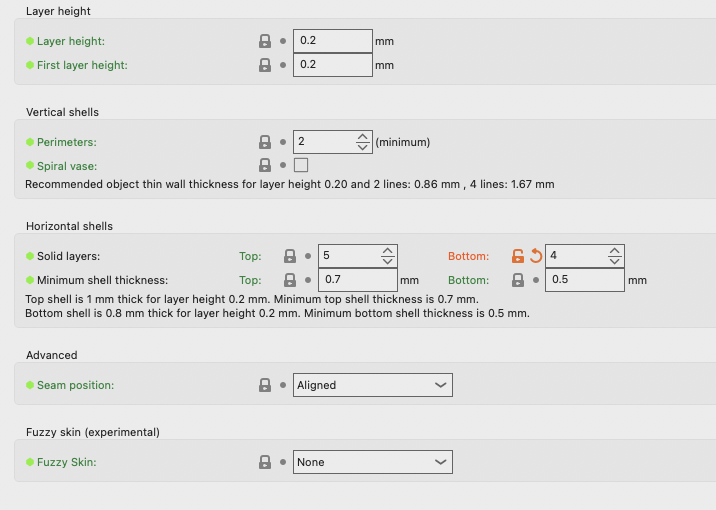This screenshot has height=510, width=716.
Task: Click the Top solid layers spinner arrows
Action: point(389,256)
